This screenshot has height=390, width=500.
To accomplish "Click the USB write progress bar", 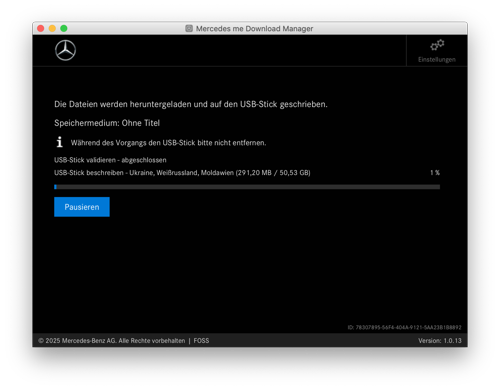I will [x=247, y=187].
